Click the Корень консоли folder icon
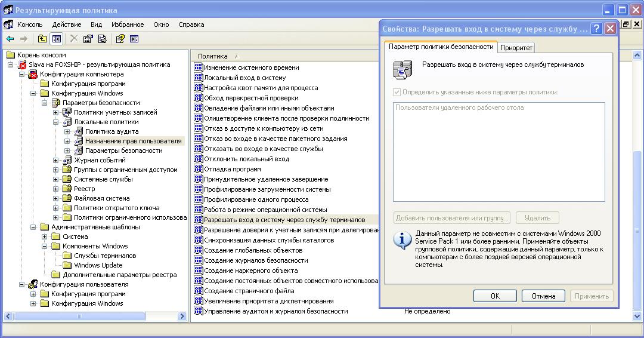 click(x=10, y=55)
